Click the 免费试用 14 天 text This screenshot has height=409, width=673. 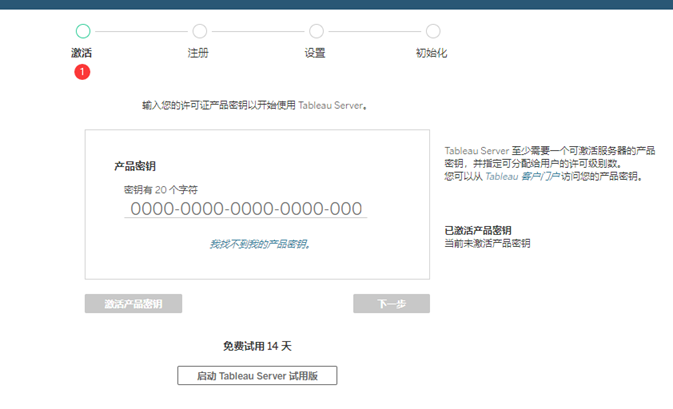(257, 346)
